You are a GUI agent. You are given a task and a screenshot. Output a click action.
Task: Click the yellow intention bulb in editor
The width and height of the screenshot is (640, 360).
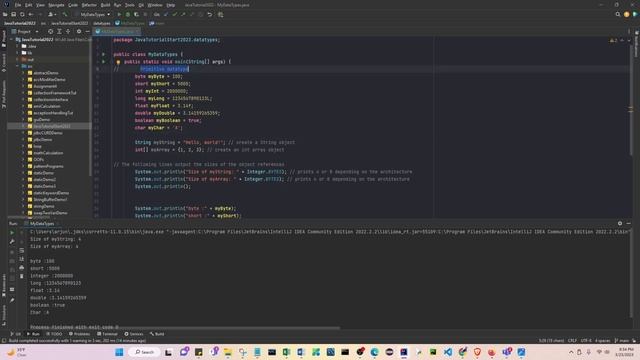click(x=118, y=62)
